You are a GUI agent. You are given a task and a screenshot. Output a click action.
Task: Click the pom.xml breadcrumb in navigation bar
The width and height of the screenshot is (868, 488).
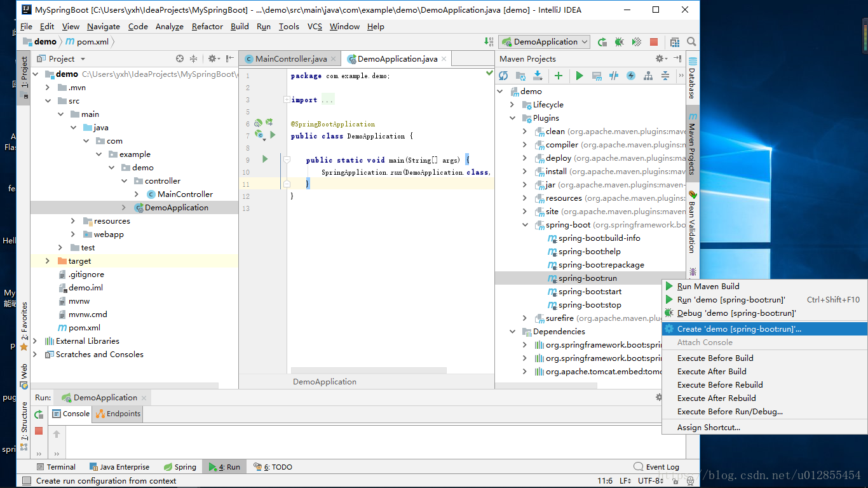click(x=86, y=42)
